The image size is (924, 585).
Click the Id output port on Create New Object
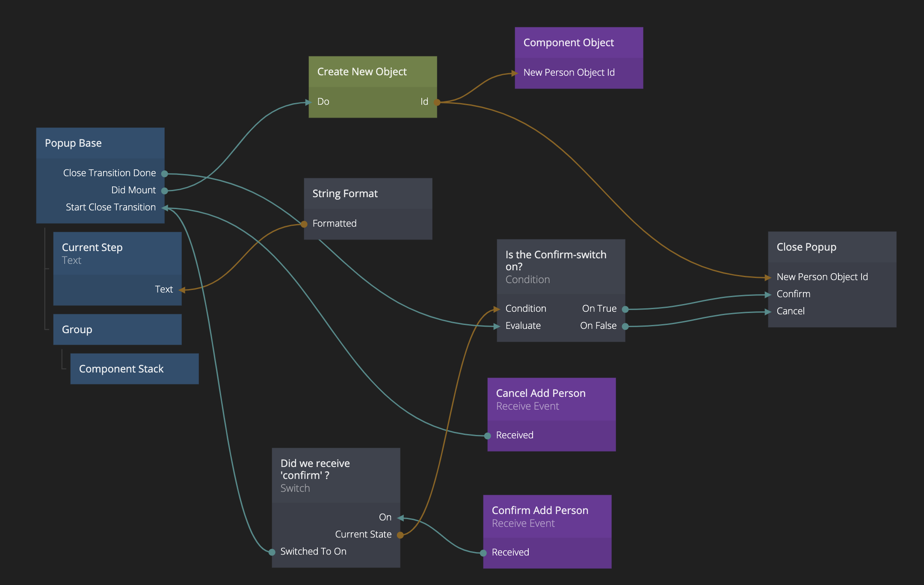437,102
